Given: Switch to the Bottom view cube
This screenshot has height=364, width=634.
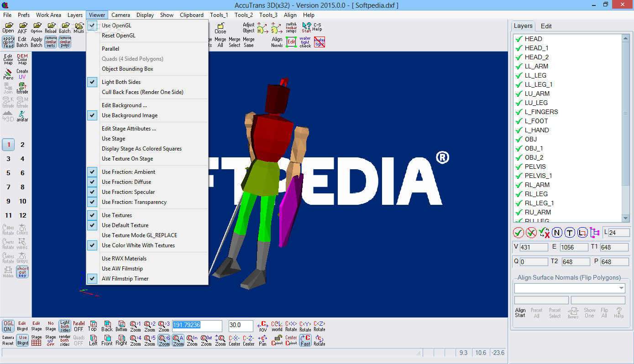Looking at the screenshot, I should tap(121, 326).
